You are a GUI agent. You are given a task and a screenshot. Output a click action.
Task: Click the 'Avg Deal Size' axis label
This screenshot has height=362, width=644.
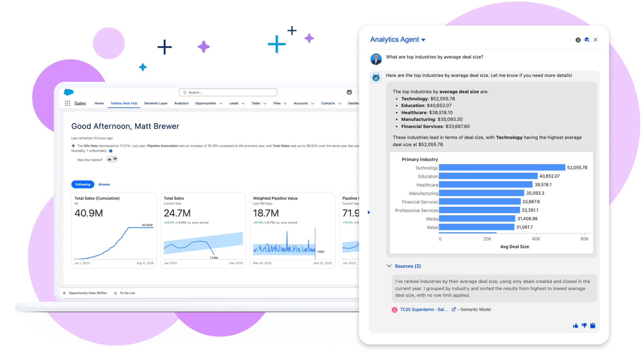point(515,247)
